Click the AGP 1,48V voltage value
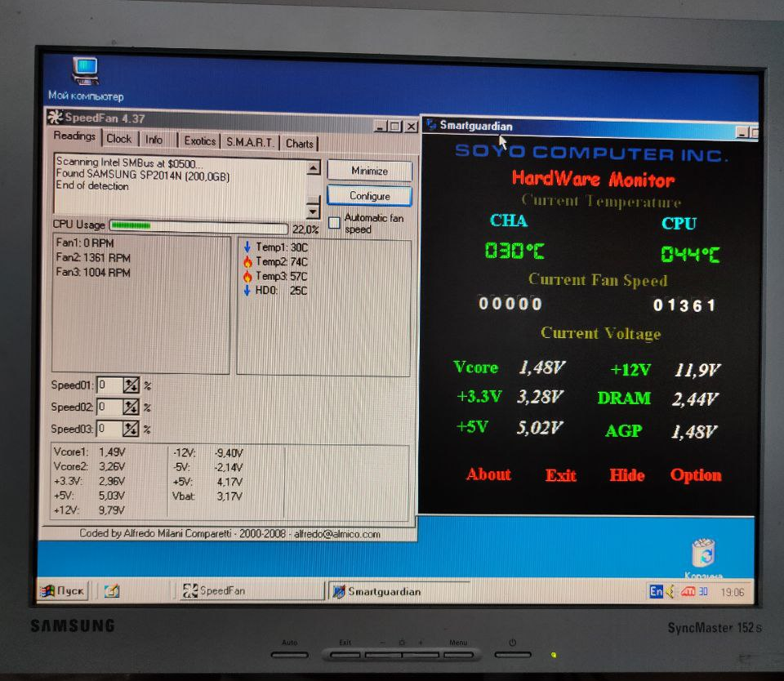This screenshot has height=681, width=784. tap(694, 431)
